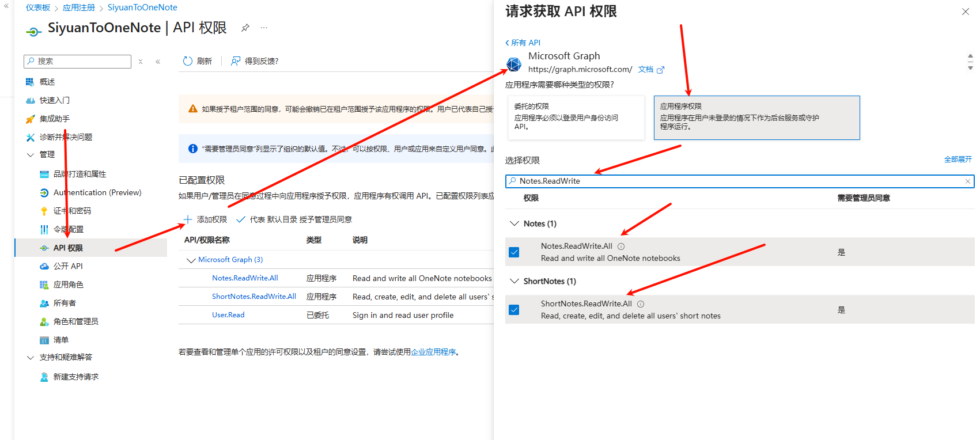The width and height of the screenshot is (980, 440).
Task: Click the panel scrollbar up arrow
Action: point(970,56)
